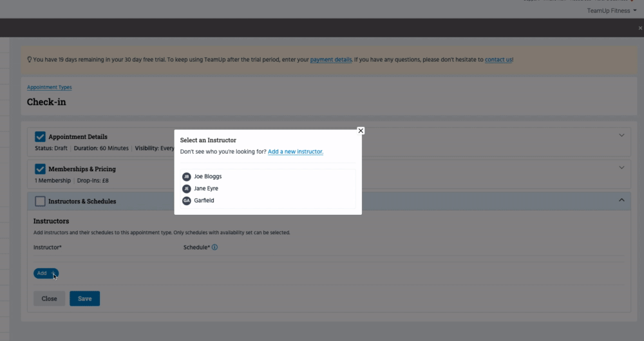Click the Close button
The width and height of the screenshot is (644, 341).
[x=49, y=299]
